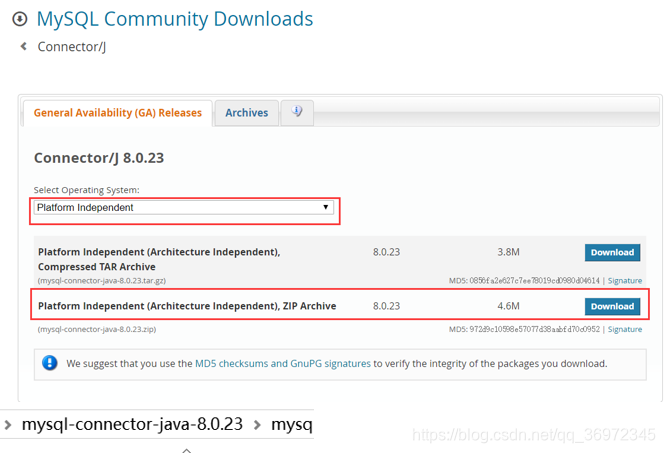Open Signature link for tar.gz file
The image size is (665, 453).
coord(625,281)
